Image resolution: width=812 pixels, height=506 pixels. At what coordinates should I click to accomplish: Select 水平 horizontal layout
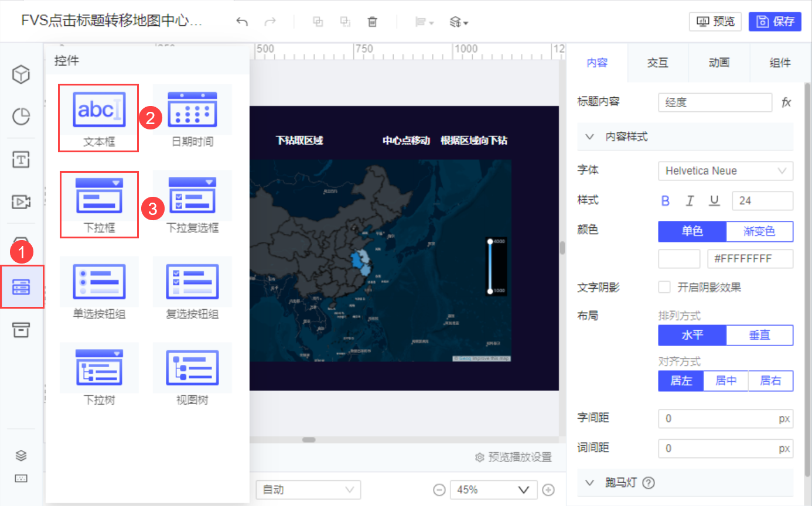pyautogui.click(x=692, y=336)
